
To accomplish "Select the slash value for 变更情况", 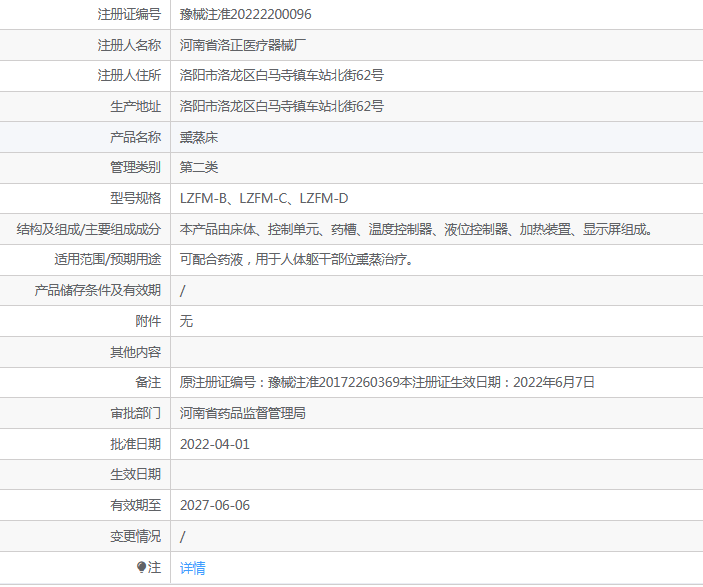I will coord(182,536).
